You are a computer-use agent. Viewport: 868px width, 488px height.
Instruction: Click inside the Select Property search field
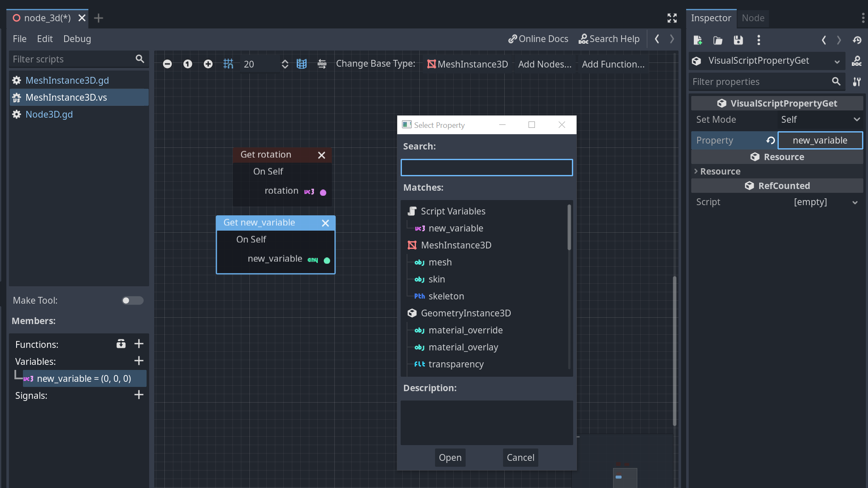pyautogui.click(x=486, y=167)
